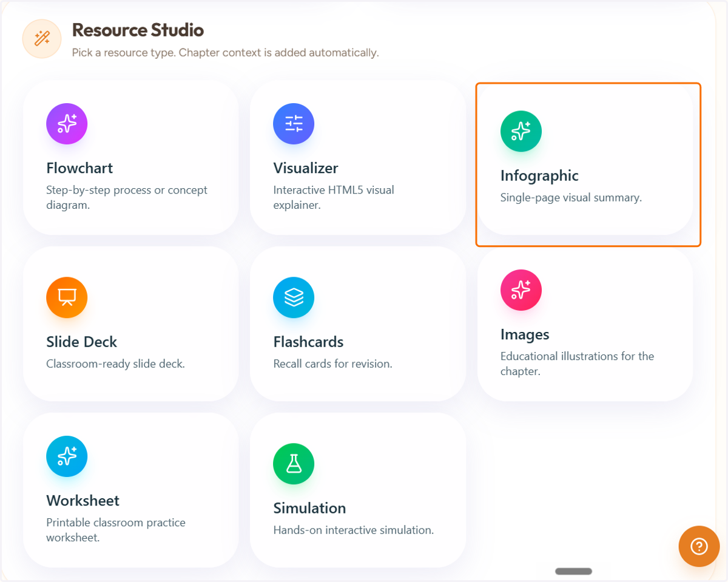Click the gray scroll handle at the bottom
Screen dimensions: 728x582
tap(573, 571)
